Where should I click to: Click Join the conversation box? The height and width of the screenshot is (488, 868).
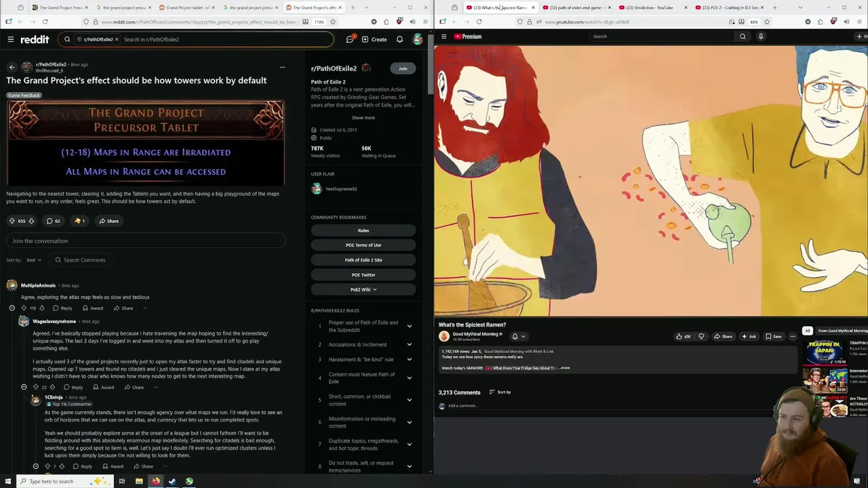point(146,241)
